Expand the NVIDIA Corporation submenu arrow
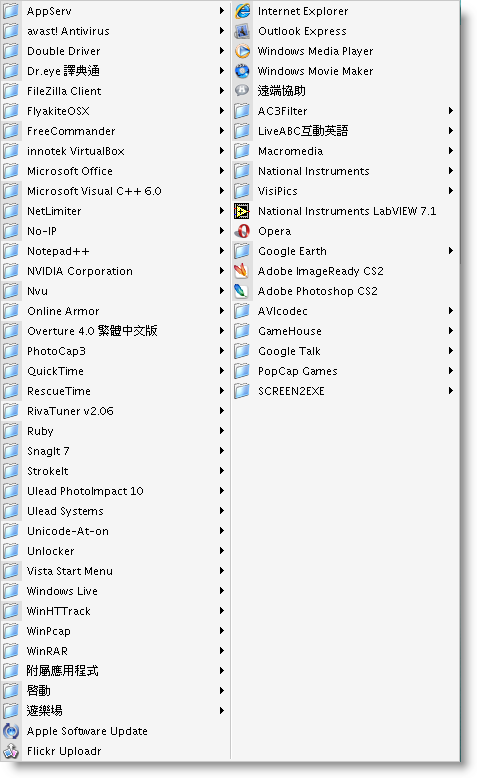Viewport: 477px width, 778px height. pyautogui.click(x=222, y=271)
